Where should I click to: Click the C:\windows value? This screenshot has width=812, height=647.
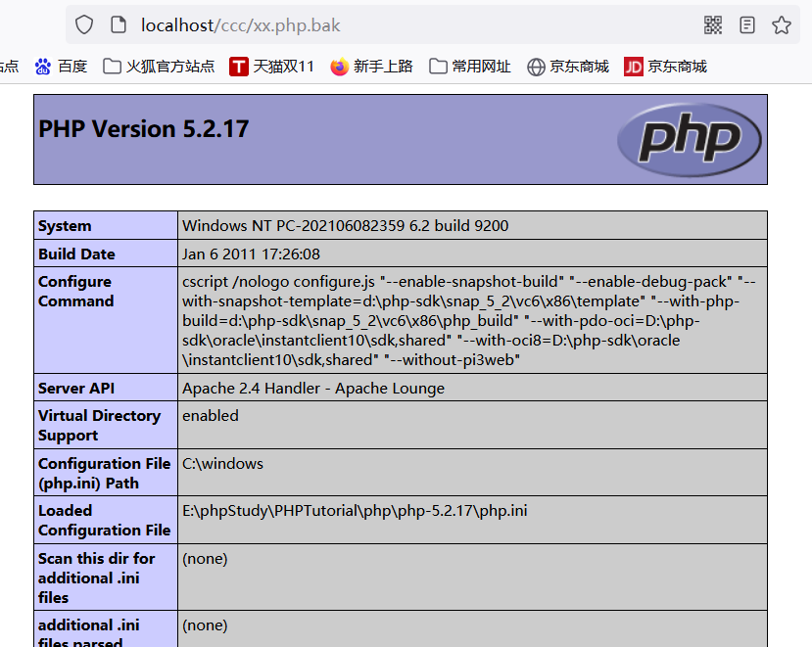(x=222, y=464)
